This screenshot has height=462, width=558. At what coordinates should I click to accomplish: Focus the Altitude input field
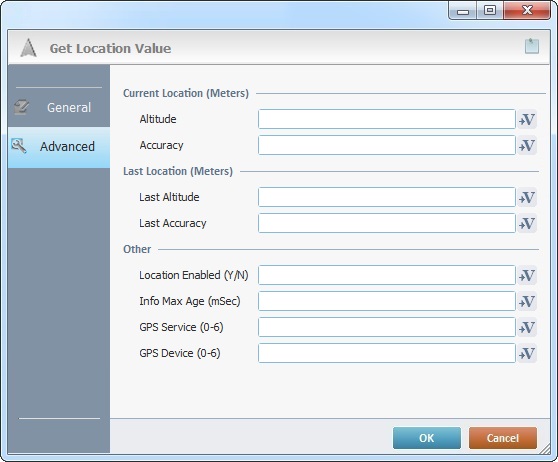tap(386, 119)
